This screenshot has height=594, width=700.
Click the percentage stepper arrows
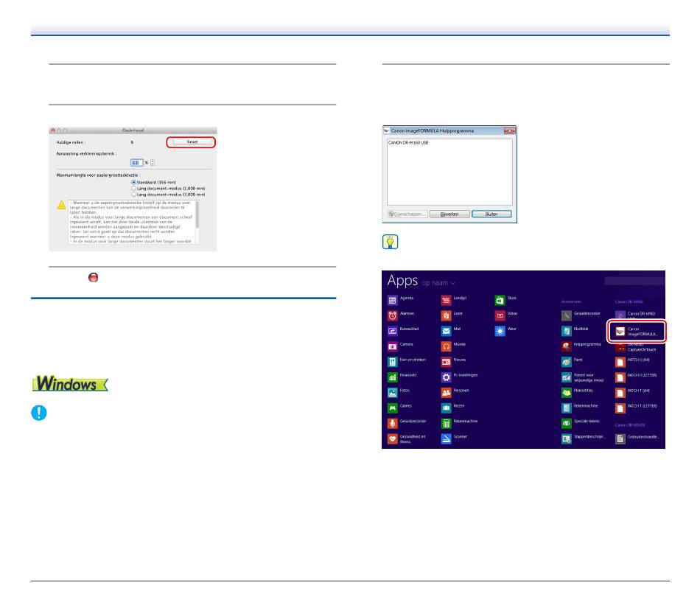pyautogui.click(x=153, y=163)
